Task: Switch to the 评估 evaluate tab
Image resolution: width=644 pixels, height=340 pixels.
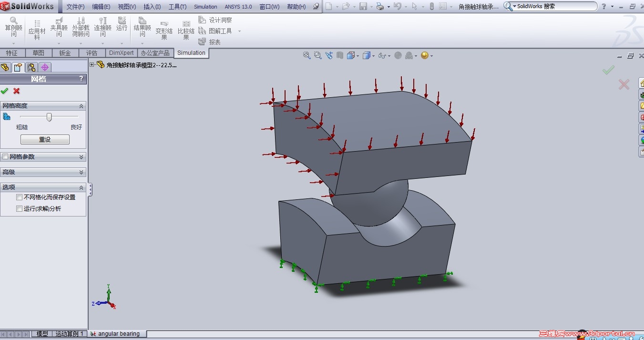Action: (92, 53)
